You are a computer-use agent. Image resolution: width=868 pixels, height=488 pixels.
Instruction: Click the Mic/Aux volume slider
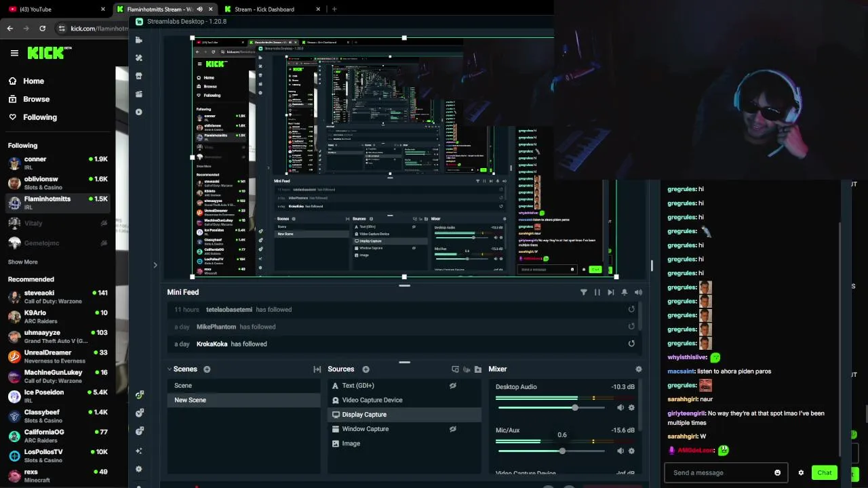pos(551,451)
